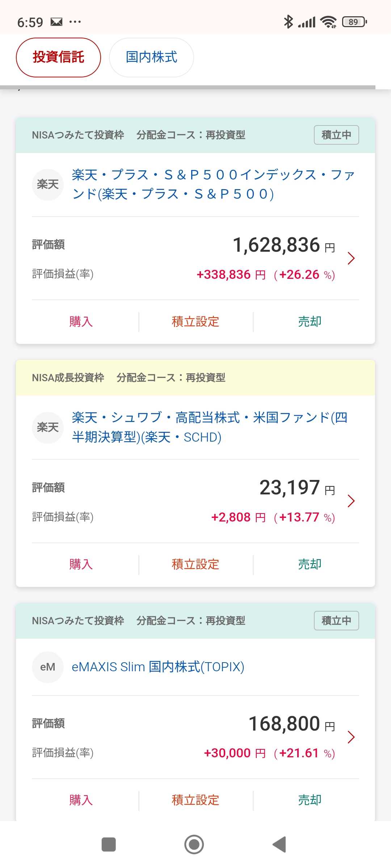This screenshot has width=391, height=868.
Task: Open recent apps with square button
Action: tap(109, 844)
